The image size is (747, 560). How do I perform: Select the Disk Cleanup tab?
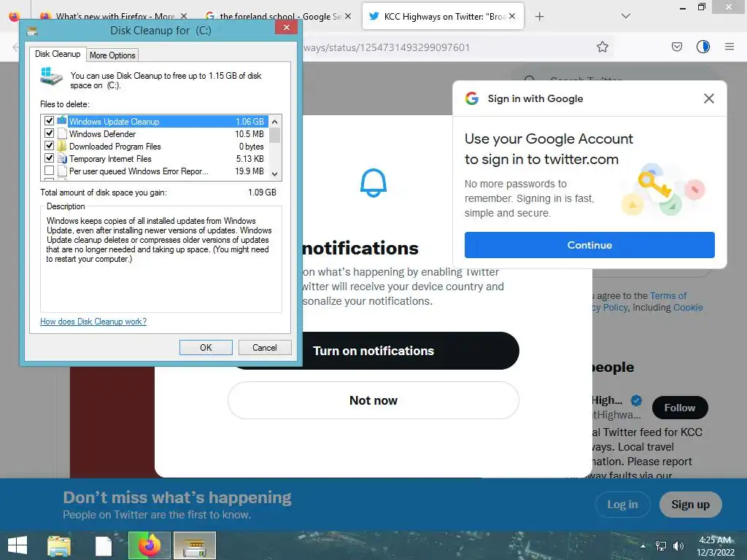point(58,54)
